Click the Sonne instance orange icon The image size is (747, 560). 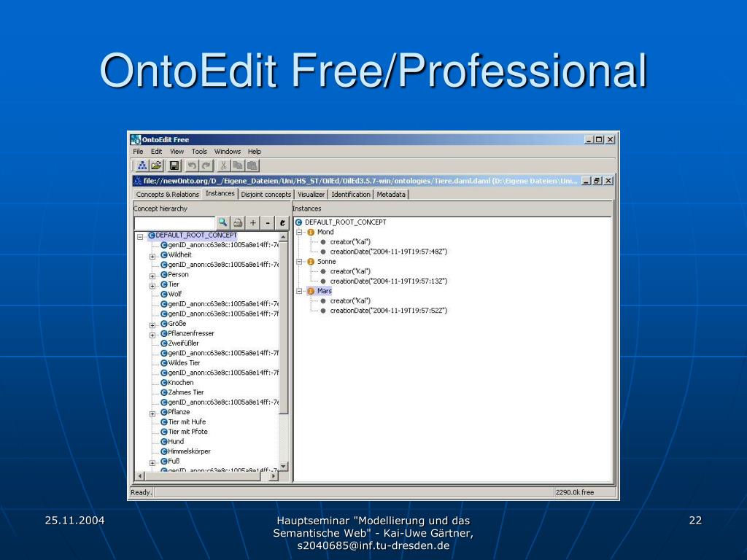pyautogui.click(x=311, y=262)
